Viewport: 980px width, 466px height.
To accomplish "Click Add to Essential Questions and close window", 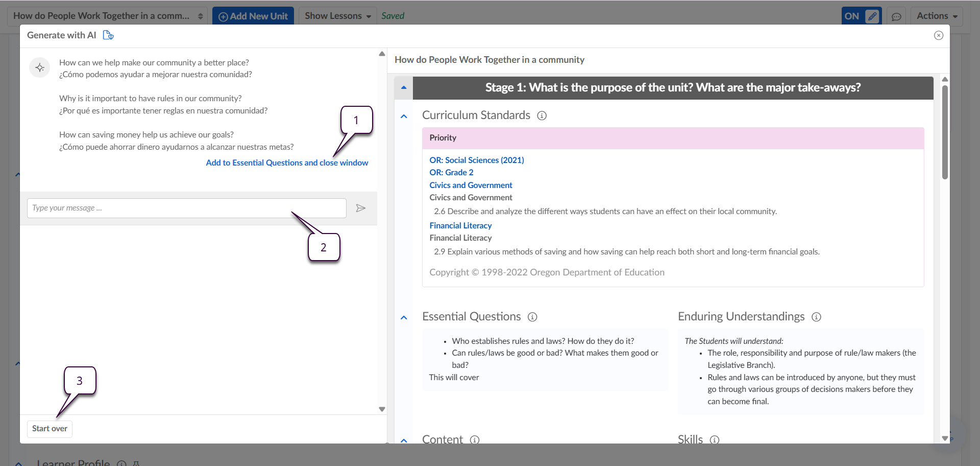I will click(287, 162).
